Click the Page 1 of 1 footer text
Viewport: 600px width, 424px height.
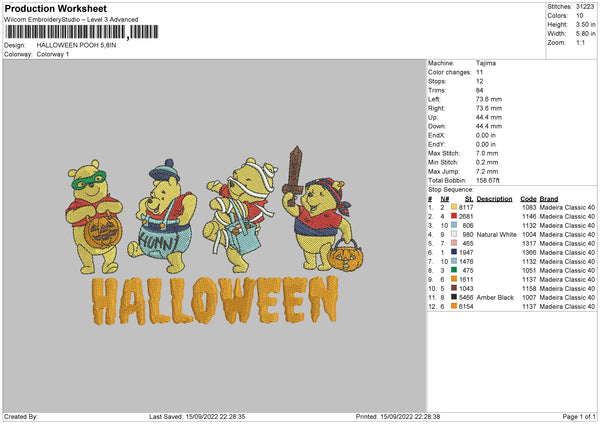572,416
